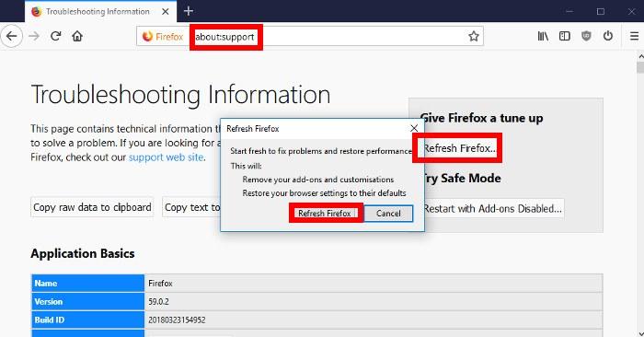Click Refresh Firefox under tune up
This screenshot has height=337, width=644.
click(459, 148)
